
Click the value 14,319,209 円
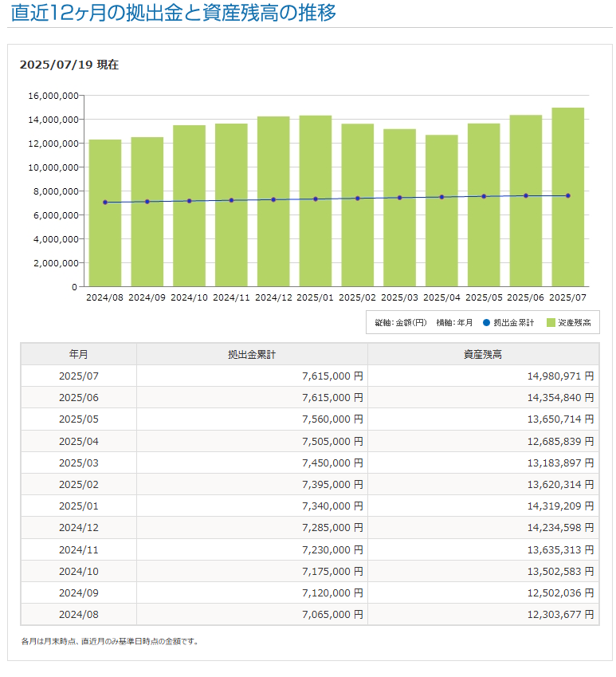(560, 506)
